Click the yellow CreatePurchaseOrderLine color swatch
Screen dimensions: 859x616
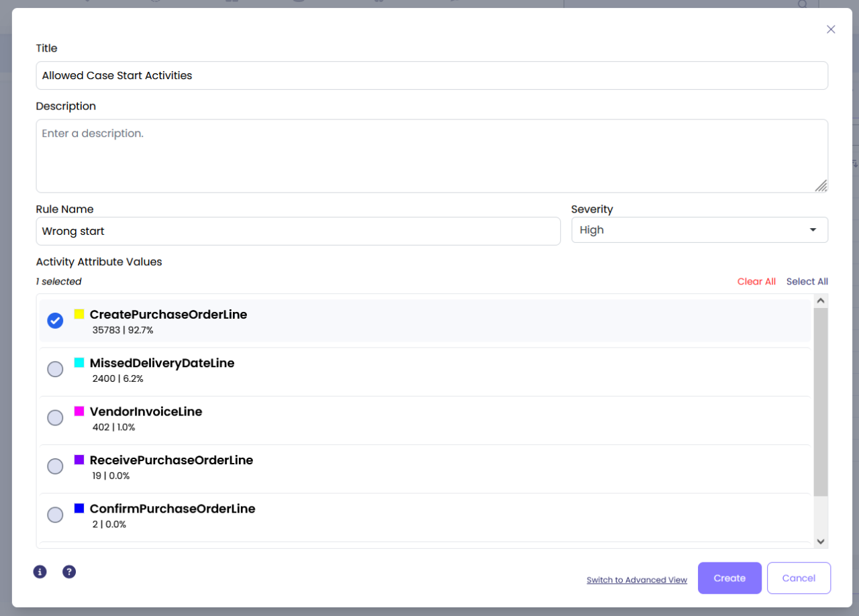coord(79,314)
